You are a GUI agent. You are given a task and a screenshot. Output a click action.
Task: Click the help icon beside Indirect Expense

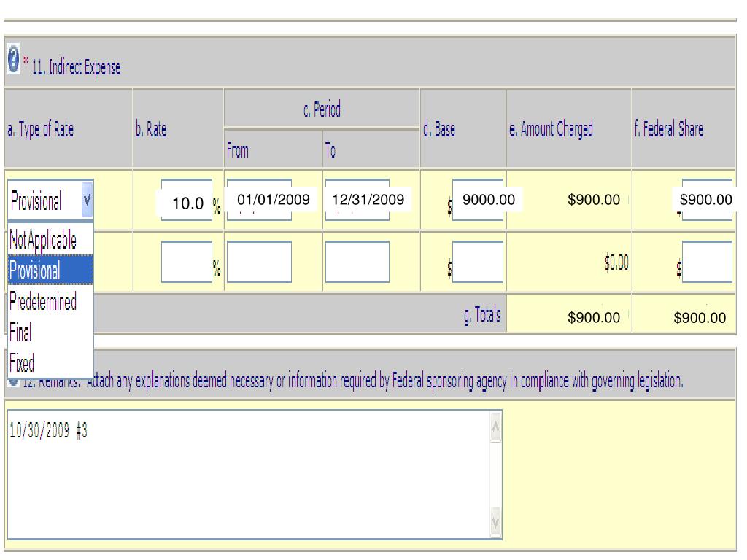coord(13,59)
